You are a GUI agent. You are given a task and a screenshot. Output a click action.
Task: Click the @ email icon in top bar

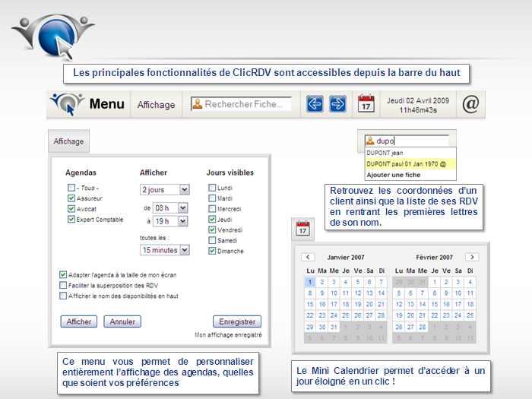click(470, 104)
